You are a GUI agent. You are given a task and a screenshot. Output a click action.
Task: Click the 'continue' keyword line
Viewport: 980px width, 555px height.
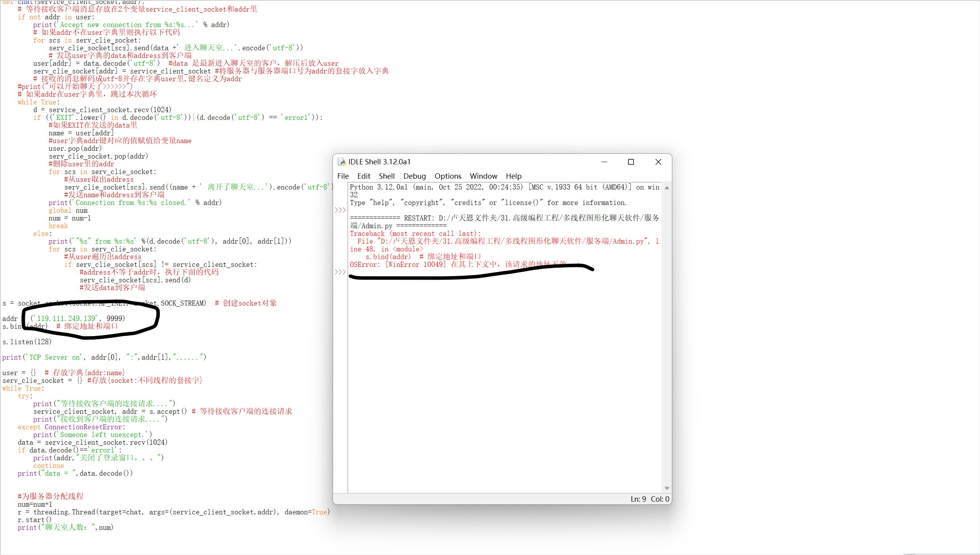click(48, 466)
